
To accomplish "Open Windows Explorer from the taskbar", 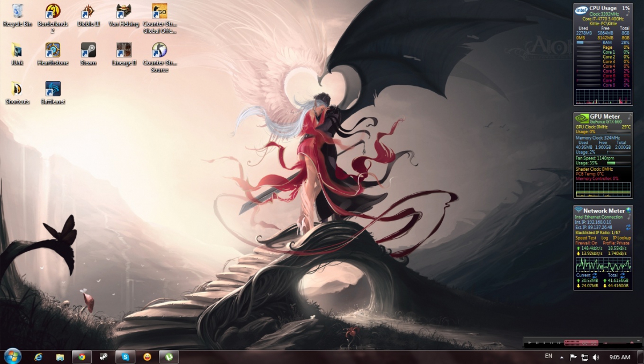I will pos(60,356).
